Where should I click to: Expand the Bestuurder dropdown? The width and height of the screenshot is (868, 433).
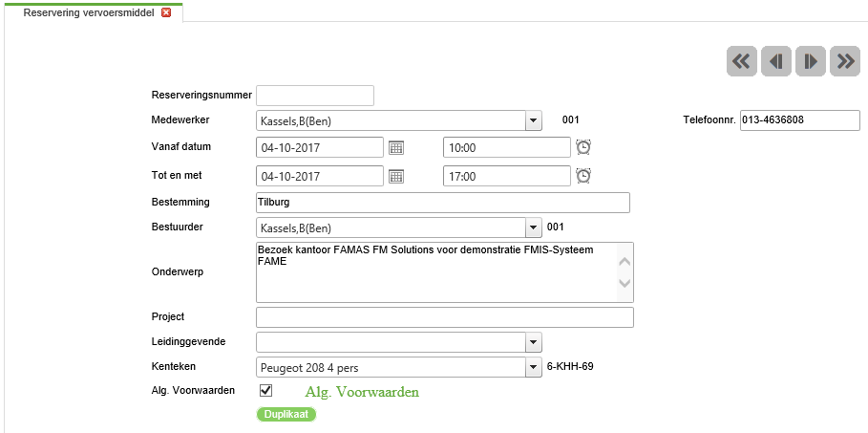click(533, 227)
